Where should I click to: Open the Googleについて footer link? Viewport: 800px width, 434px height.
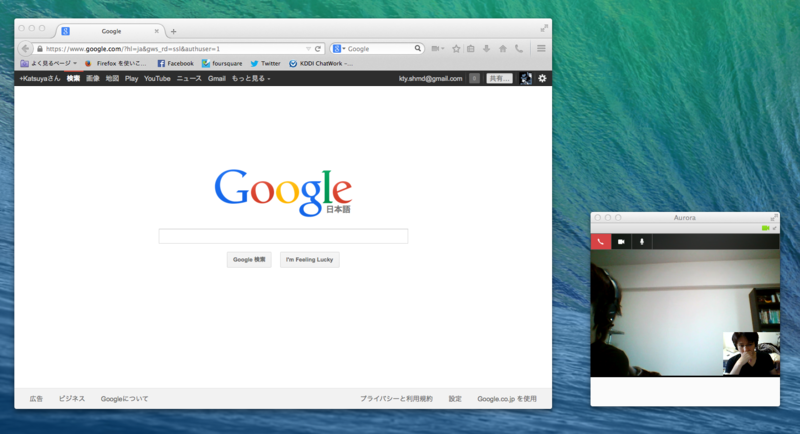tap(124, 399)
